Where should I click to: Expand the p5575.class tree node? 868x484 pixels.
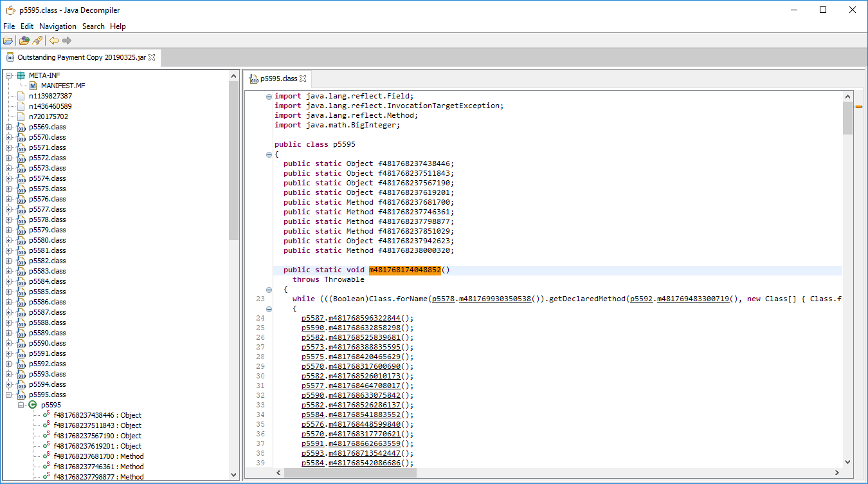[9, 189]
